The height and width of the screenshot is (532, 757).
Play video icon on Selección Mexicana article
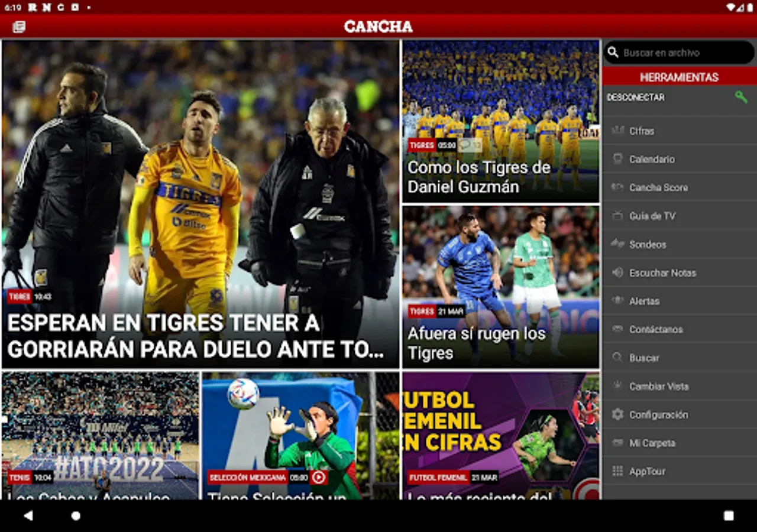click(319, 477)
